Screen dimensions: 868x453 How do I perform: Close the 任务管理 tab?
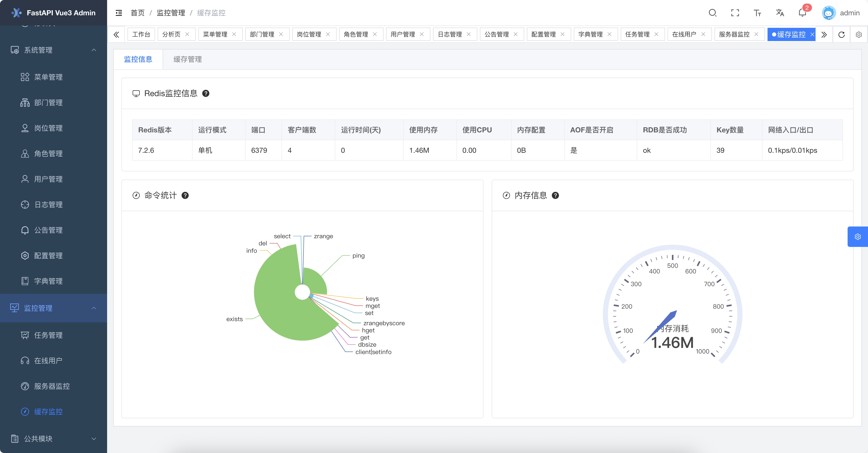click(x=656, y=34)
